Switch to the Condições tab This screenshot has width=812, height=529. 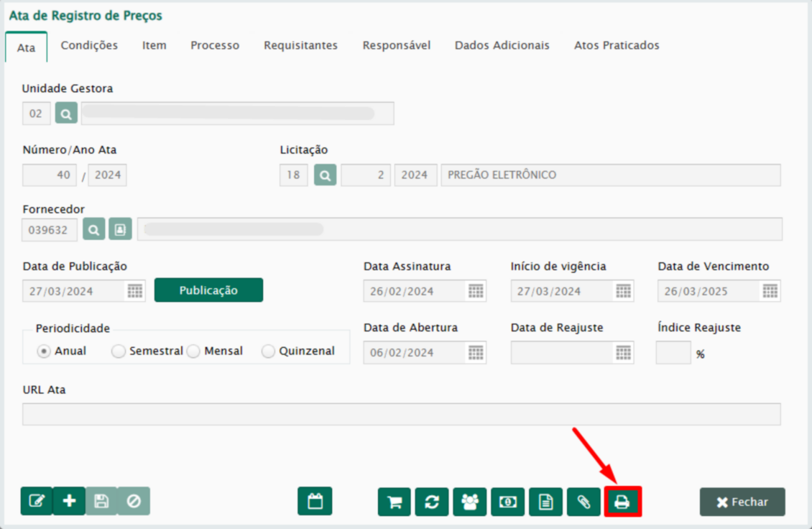point(89,45)
